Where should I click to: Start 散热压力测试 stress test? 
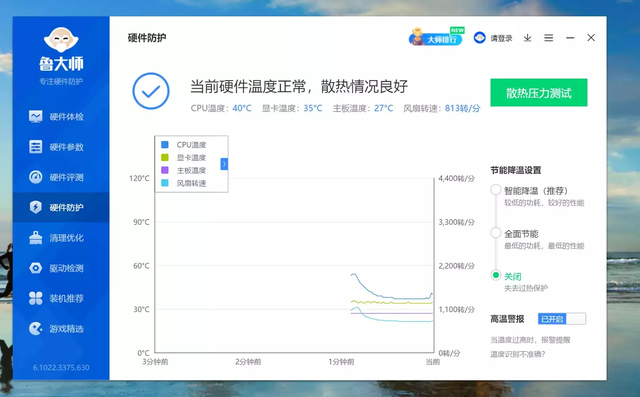pos(539,93)
